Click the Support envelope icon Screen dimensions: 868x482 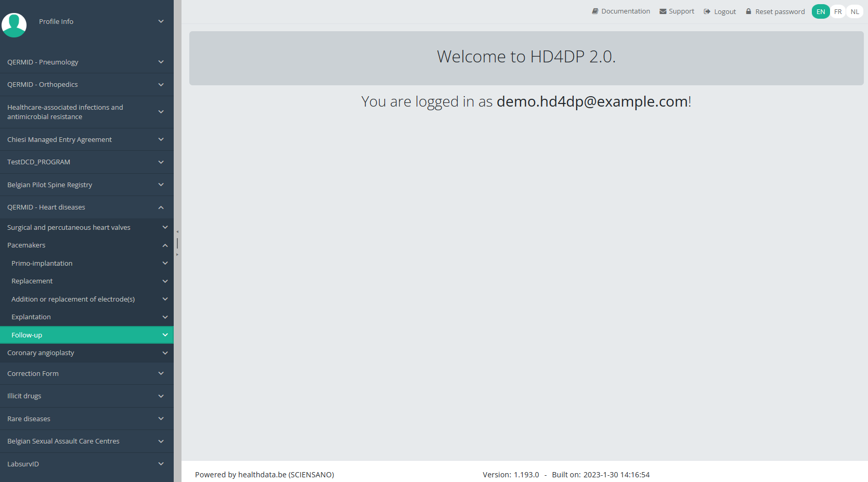663,11
